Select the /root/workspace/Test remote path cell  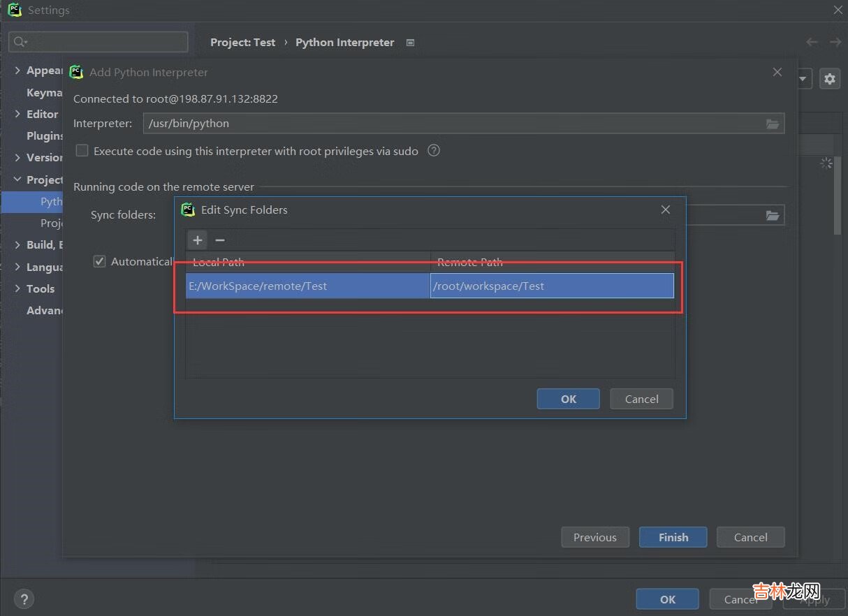(552, 286)
